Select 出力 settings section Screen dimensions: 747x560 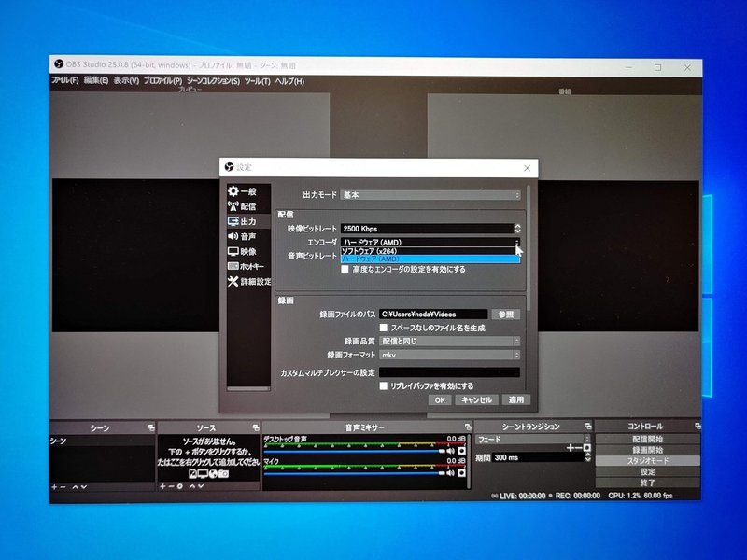pos(248,221)
